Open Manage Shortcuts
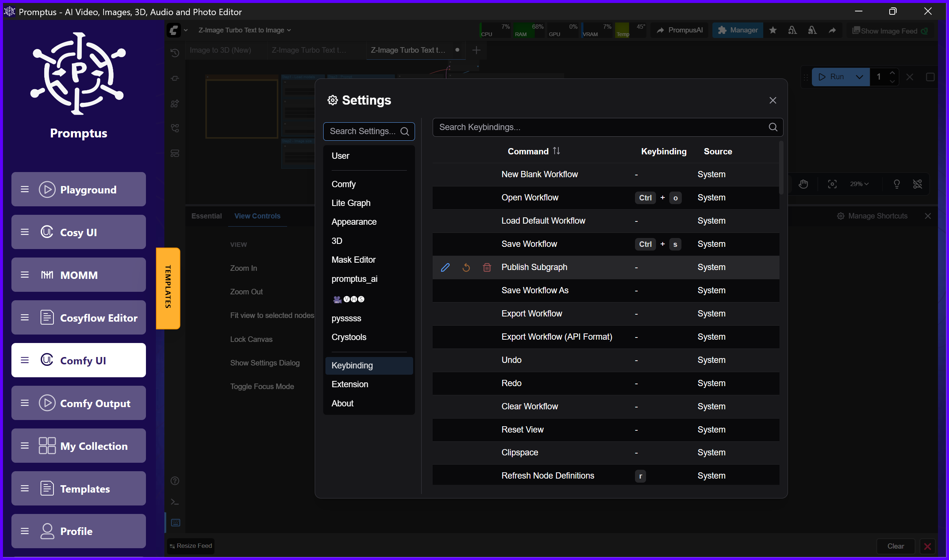The height and width of the screenshot is (560, 949). 872,216
